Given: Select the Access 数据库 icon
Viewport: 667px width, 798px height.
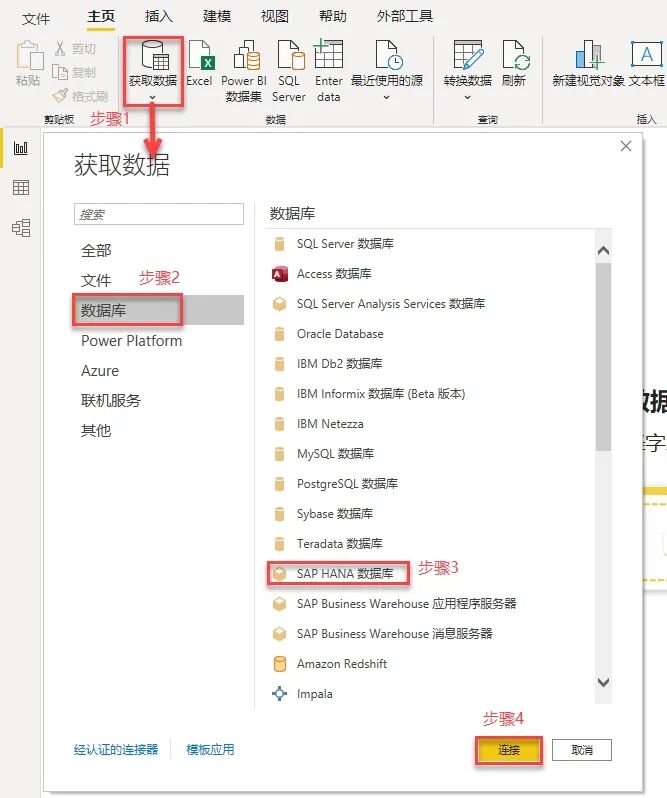Looking at the screenshot, I should click(279, 274).
